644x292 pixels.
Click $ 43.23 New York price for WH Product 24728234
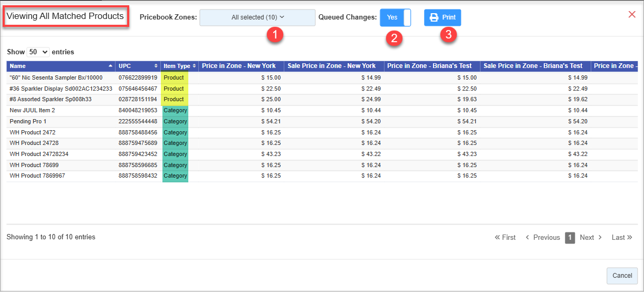(x=271, y=154)
